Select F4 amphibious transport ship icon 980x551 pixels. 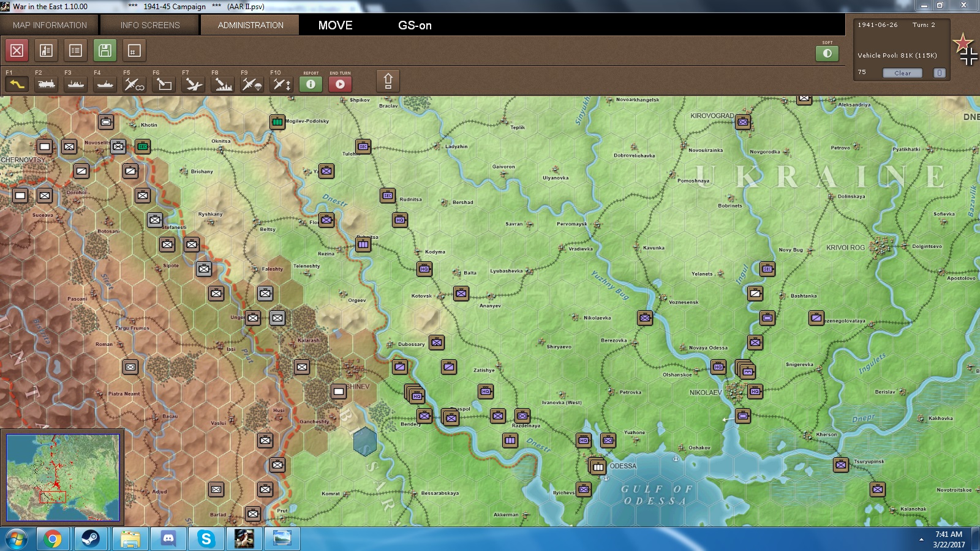[105, 84]
